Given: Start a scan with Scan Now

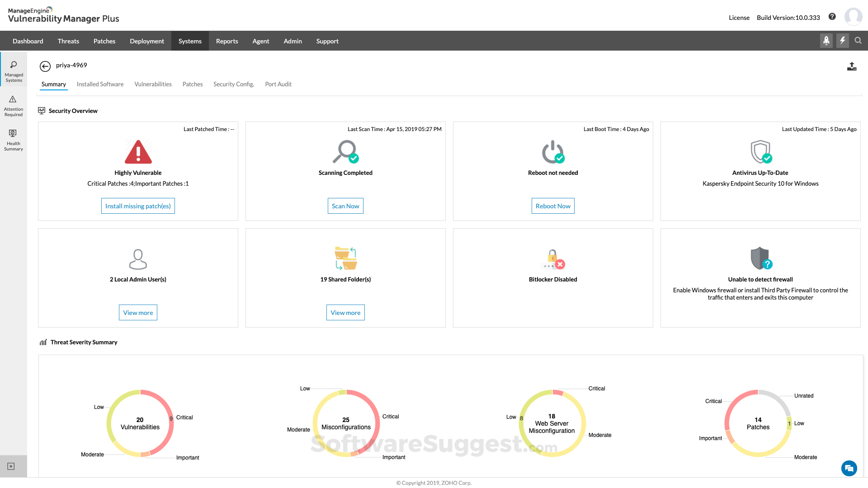Looking at the screenshot, I should [x=345, y=206].
